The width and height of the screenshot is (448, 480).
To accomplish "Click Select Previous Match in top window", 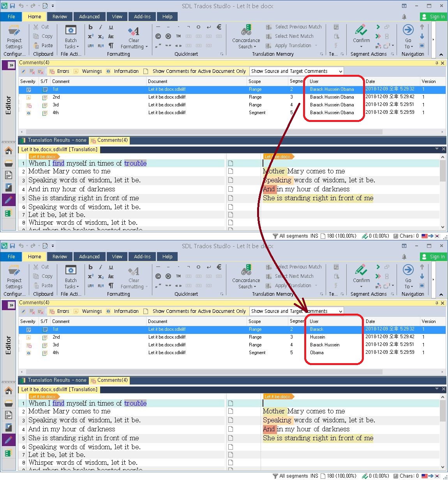I will click(294, 27).
